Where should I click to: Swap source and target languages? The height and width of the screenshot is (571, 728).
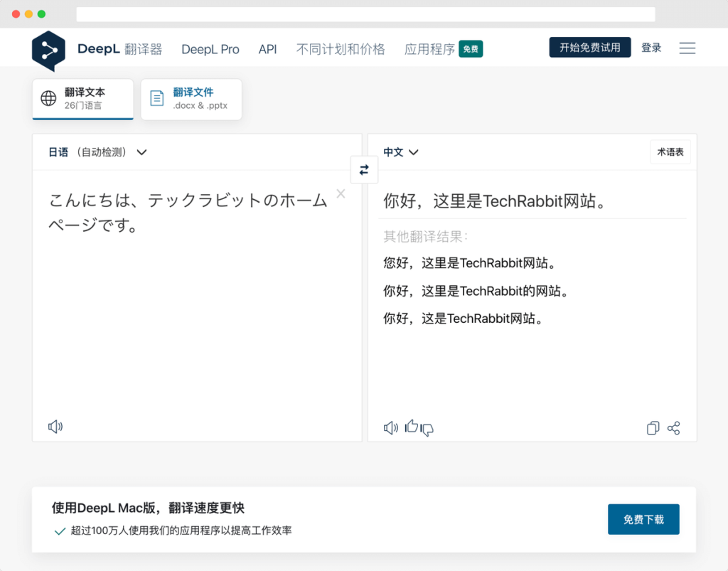coord(364,170)
